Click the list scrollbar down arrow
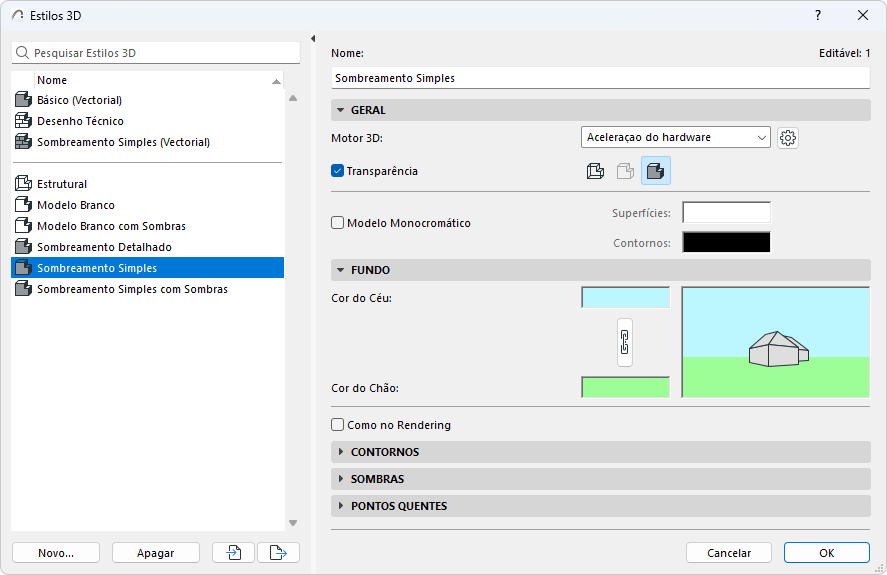Screen dimensions: 887x575 pyautogui.click(x=293, y=522)
